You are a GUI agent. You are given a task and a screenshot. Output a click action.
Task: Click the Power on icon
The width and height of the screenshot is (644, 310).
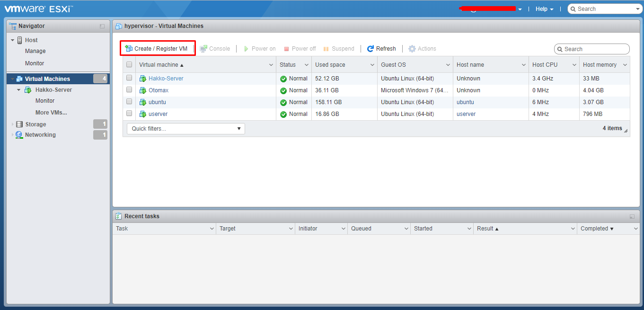point(247,48)
